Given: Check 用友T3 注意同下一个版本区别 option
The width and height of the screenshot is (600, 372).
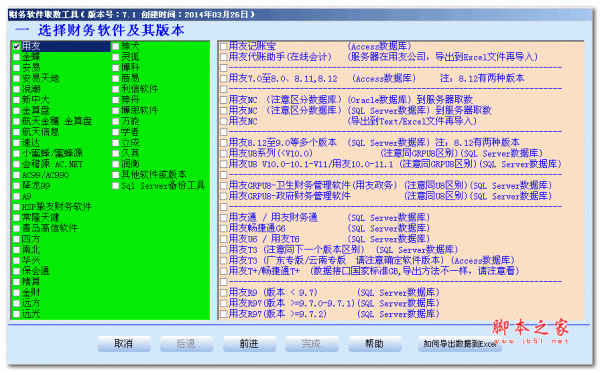Looking at the screenshot, I should click(224, 250).
